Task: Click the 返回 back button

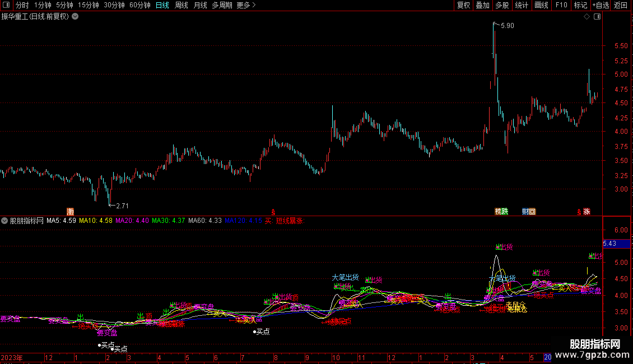Action: (621, 5)
